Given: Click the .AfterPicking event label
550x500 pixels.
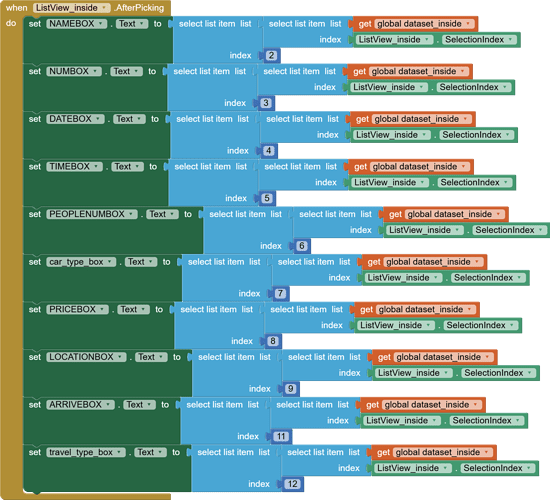Looking at the screenshot, I should pyautogui.click(x=139, y=8).
